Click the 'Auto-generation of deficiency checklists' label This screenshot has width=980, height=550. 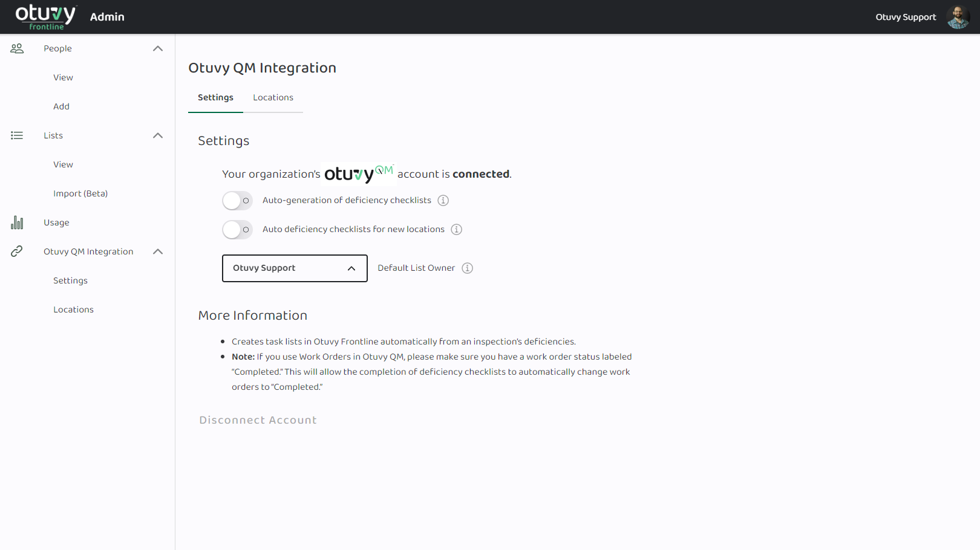point(347,201)
